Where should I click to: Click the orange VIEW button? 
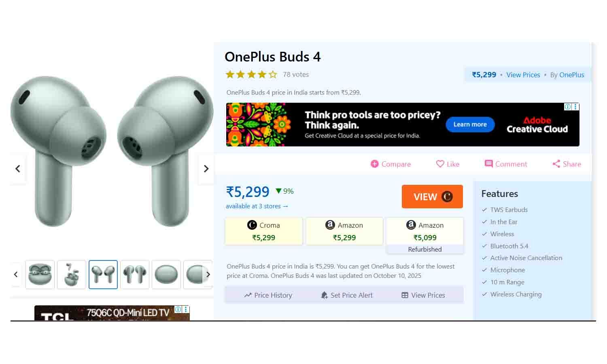click(x=432, y=197)
